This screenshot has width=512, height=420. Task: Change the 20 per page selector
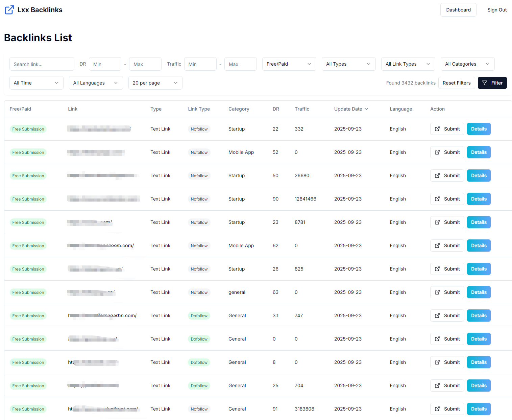pyautogui.click(x=155, y=83)
